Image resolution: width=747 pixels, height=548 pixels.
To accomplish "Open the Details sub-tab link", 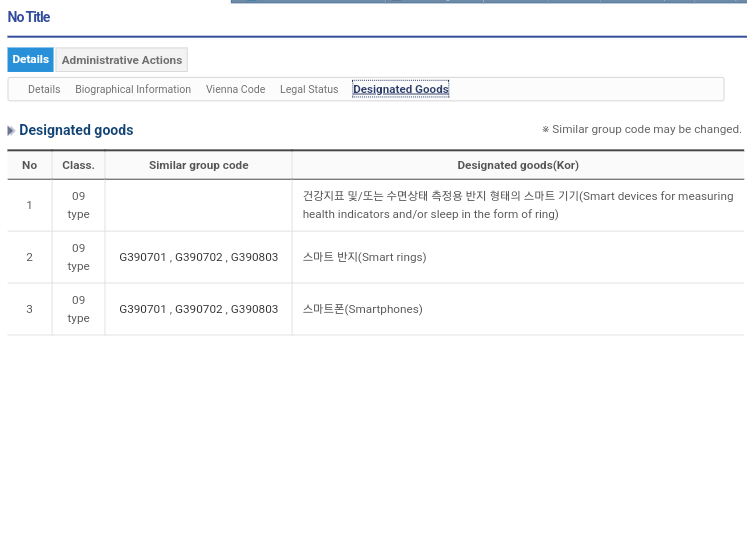I will click(x=44, y=90).
